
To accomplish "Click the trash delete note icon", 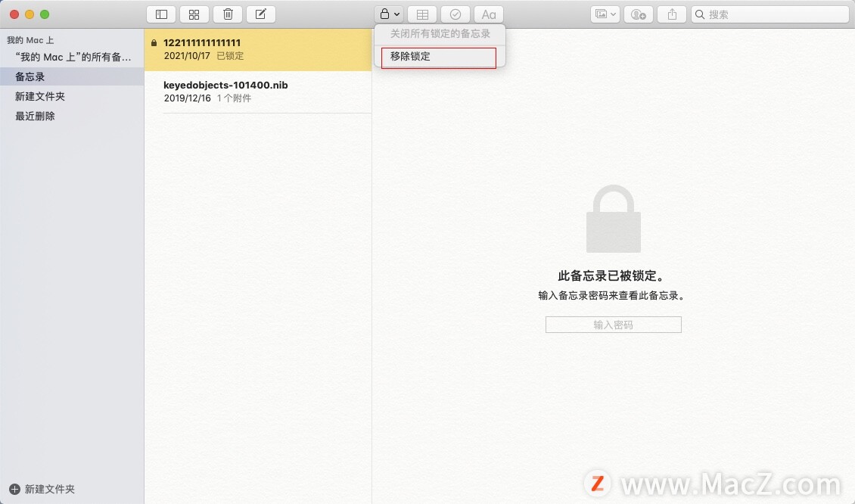I will pyautogui.click(x=228, y=14).
